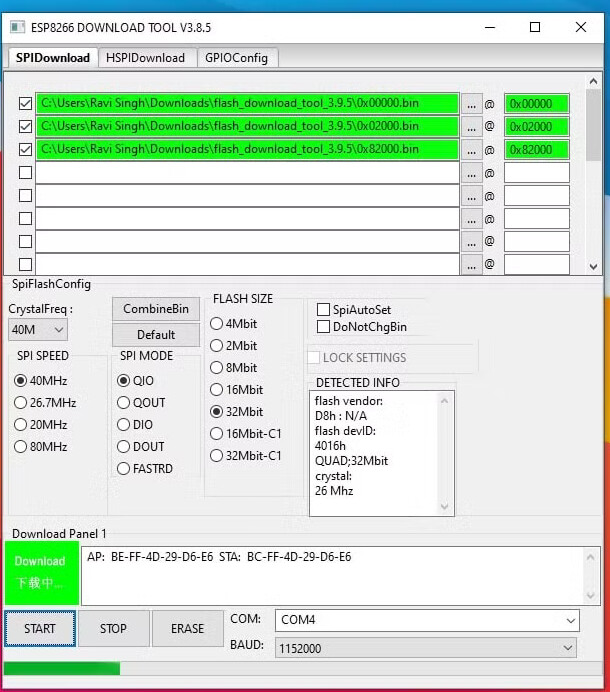Click the 0x82000.bin file path field
This screenshot has width=610, height=692.
pos(247,150)
